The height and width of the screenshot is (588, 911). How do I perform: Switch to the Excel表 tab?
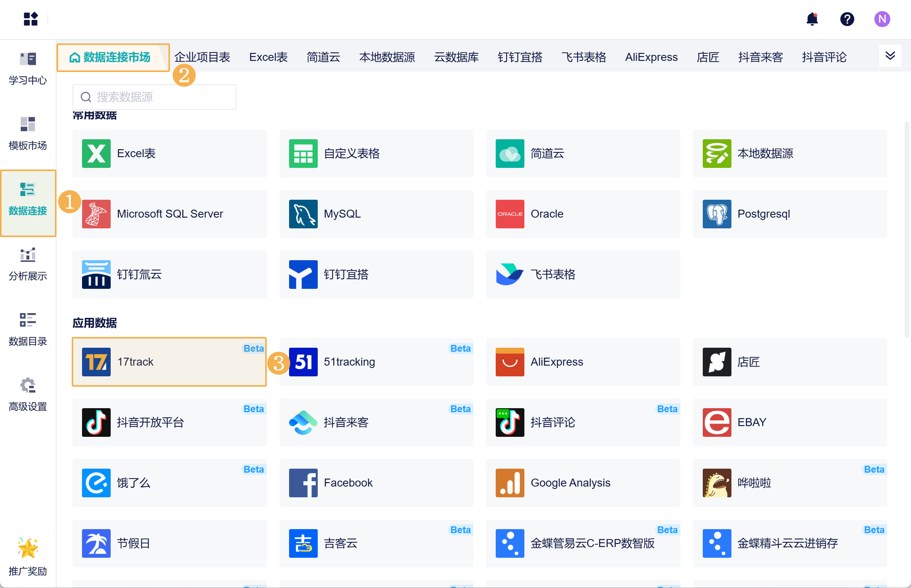coord(268,57)
